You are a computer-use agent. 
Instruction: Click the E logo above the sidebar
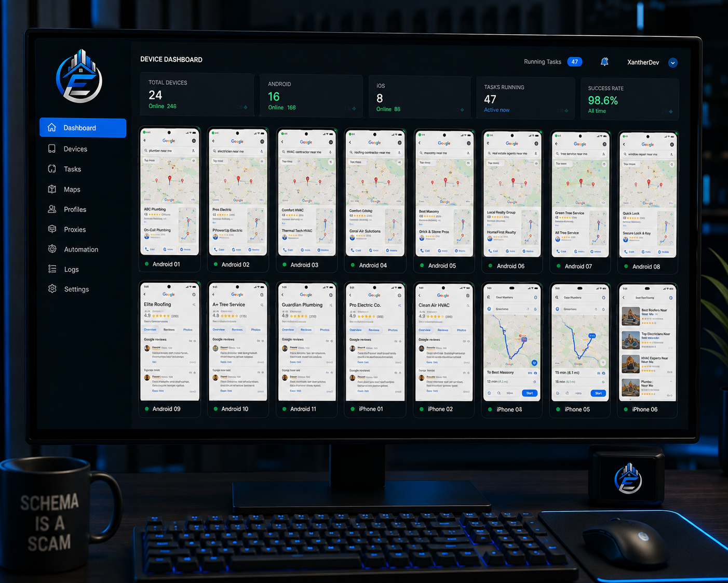[x=79, y=76]
